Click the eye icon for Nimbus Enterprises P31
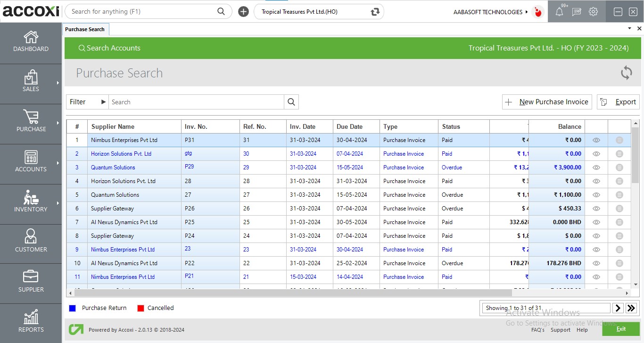This screenshot has width=644, height=343. pos(596,140)
